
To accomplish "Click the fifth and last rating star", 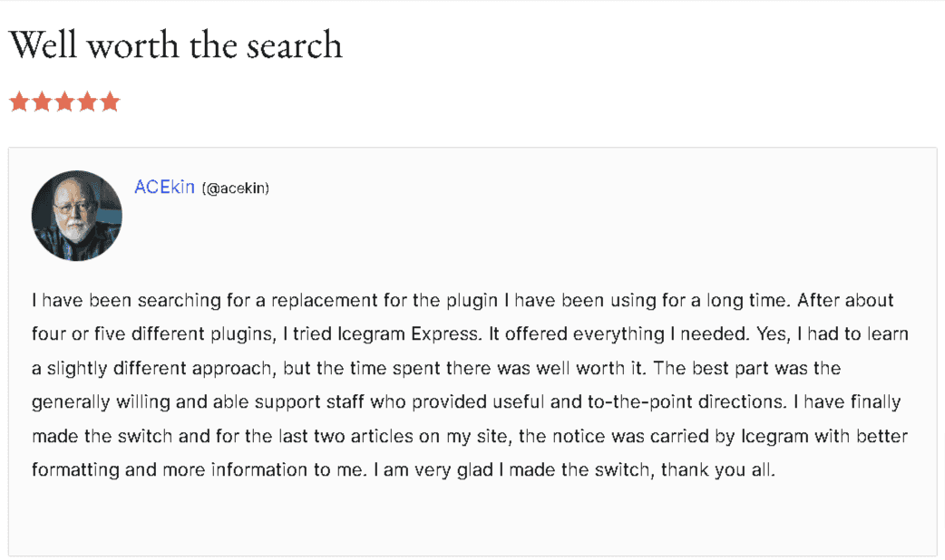I will pos(110,101).
